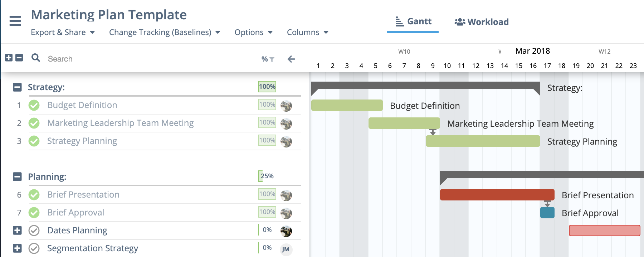The height and width of the screenshot is (257, 644).
Task: Click the search magnifier icon
Action: (35, 58)
